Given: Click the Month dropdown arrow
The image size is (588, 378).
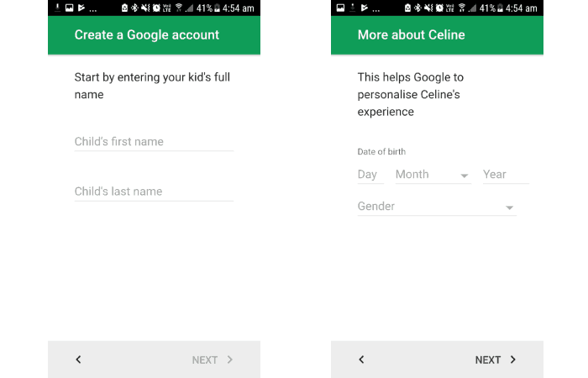Looking at the screenshot, I should 465,176.
